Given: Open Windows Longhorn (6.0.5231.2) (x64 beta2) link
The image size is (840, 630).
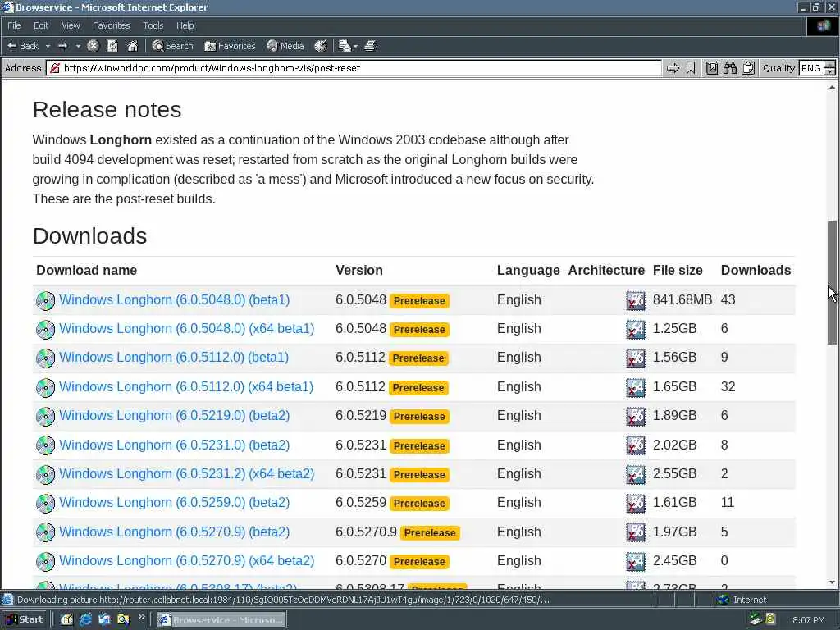Looking at the screenshot, I should 186,474.
